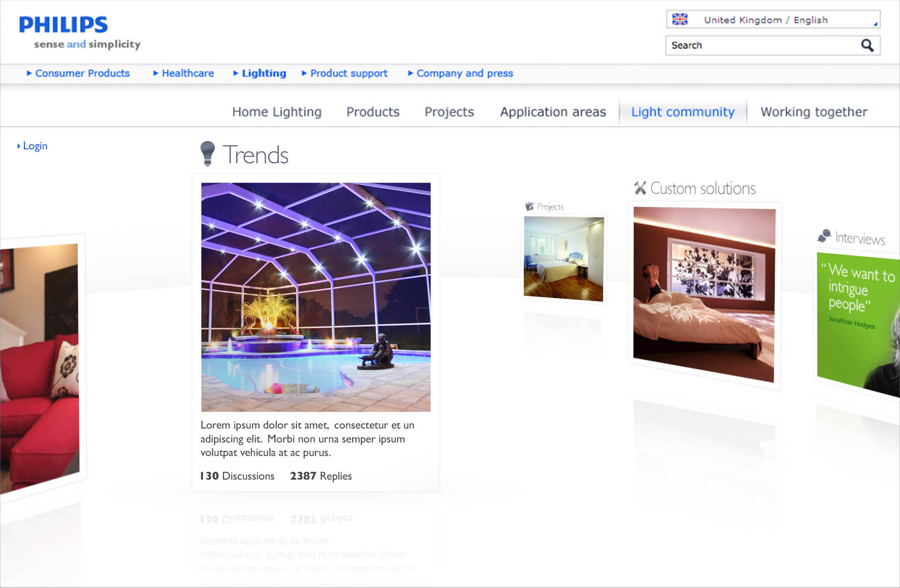Open the small Projects bedroom thumbnail
900x588 pixels.
pos(563,259)
